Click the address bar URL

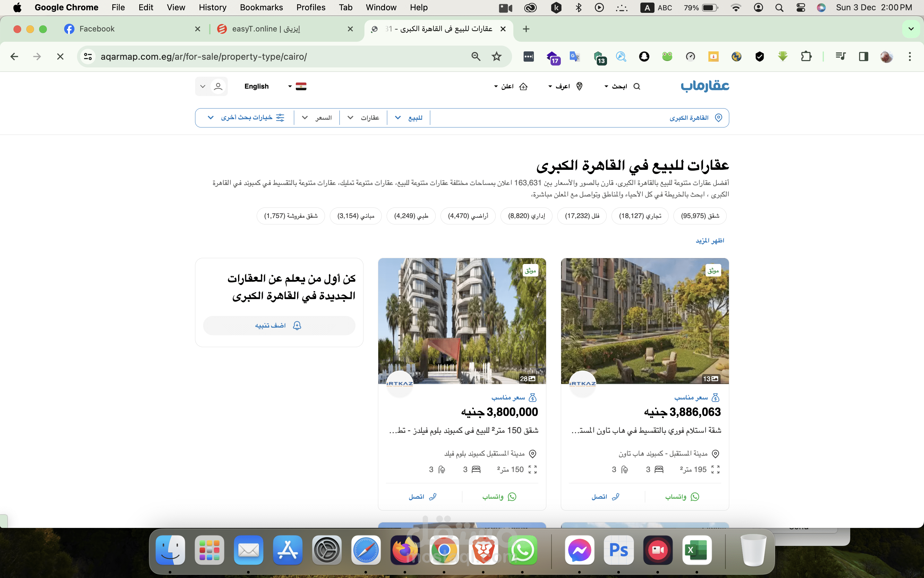pyautogui.click(x=203, y=57)
